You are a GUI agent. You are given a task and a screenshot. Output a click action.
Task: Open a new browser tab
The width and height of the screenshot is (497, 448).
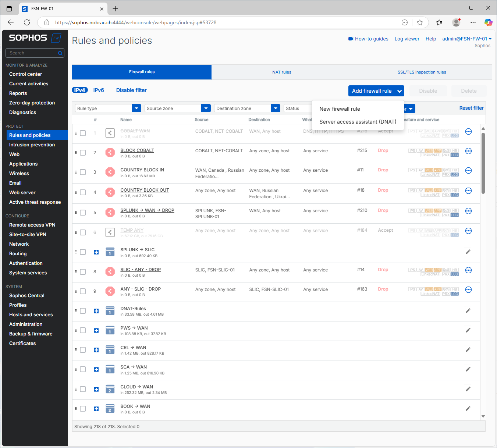115,8
